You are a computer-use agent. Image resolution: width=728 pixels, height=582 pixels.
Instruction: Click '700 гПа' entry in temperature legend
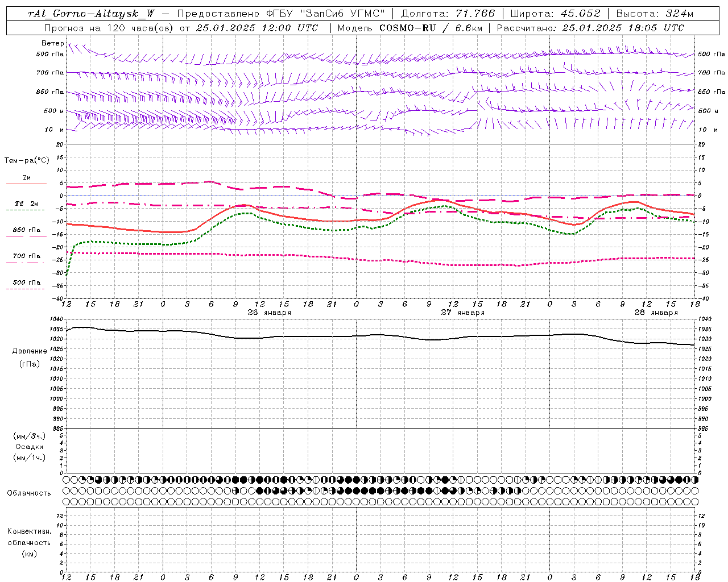click(x=27, y=256)
